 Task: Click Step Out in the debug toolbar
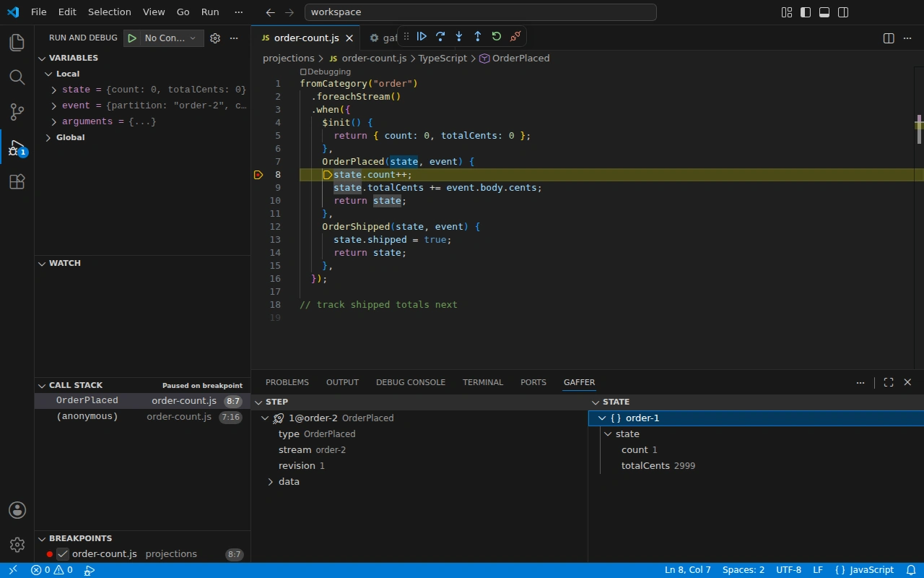(478, 36)
